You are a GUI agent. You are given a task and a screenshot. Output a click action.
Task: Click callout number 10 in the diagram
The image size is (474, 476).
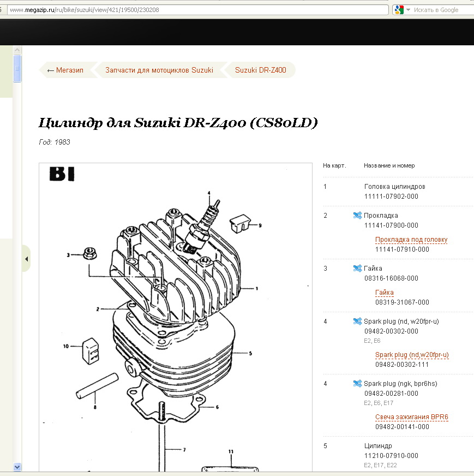tap(66, 346)
